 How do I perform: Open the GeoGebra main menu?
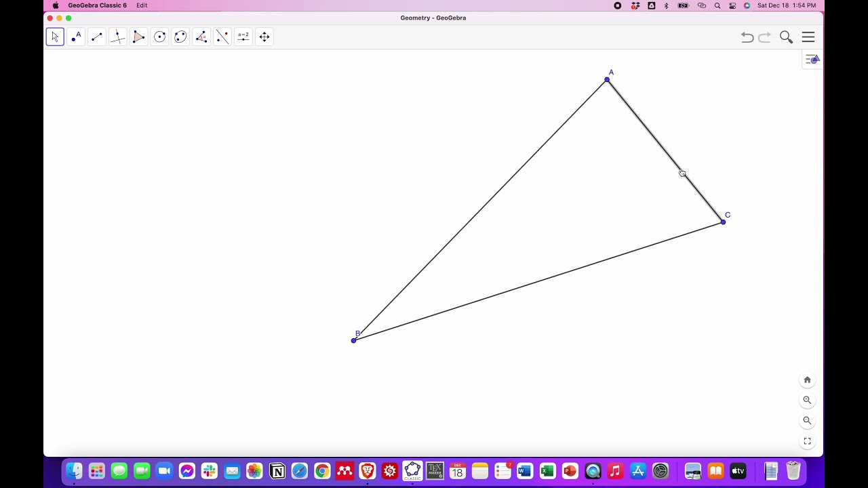(x=808, y=37)
